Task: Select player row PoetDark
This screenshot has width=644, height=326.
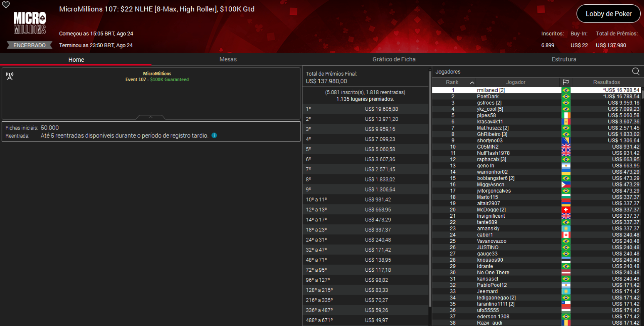Action: tap(537, 97)
